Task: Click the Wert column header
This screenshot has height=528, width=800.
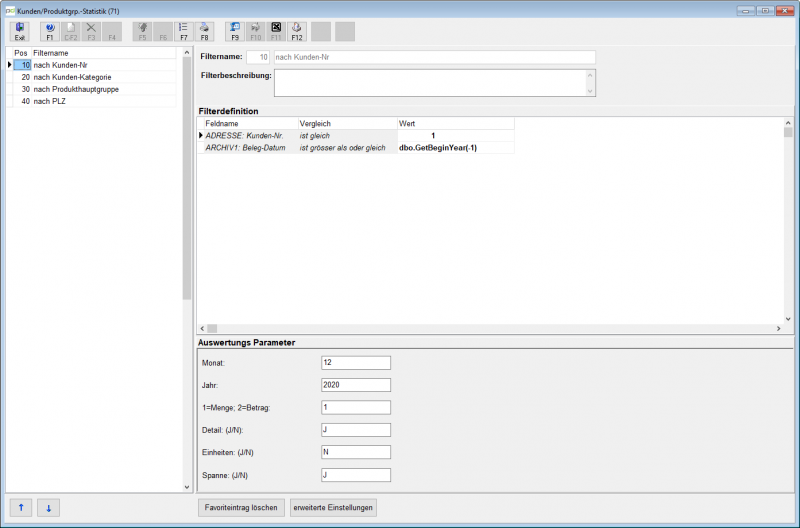Action: (x=456, y=123)
